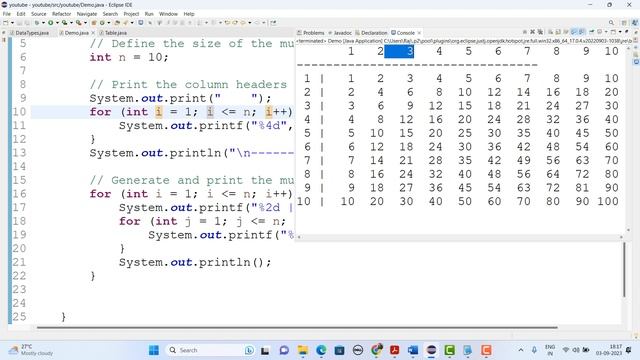This screenshot has height=360, width=640.
Task: Click the toolbar Search flashlight icon
Action: tap(125, 22)
